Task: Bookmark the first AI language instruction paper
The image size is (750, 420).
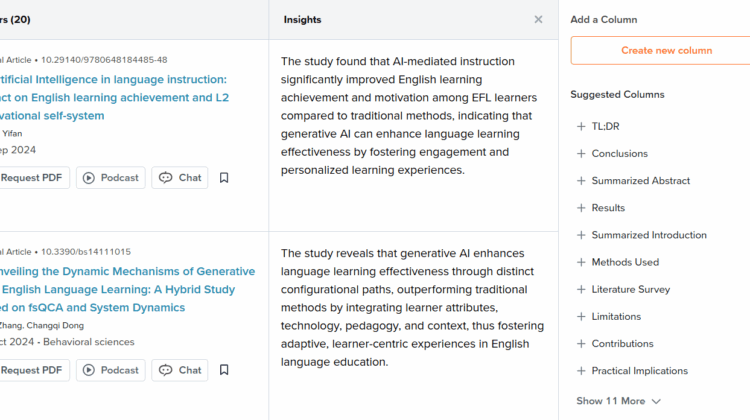Action: 224,178
